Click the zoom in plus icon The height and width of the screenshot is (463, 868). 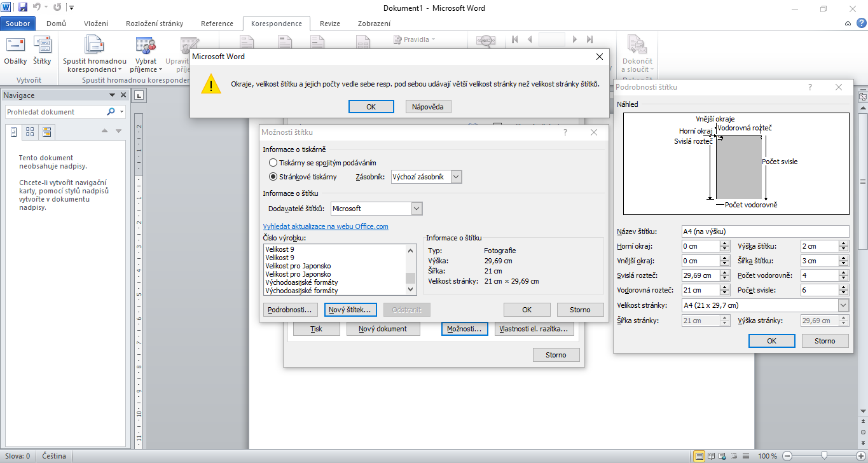861,456
